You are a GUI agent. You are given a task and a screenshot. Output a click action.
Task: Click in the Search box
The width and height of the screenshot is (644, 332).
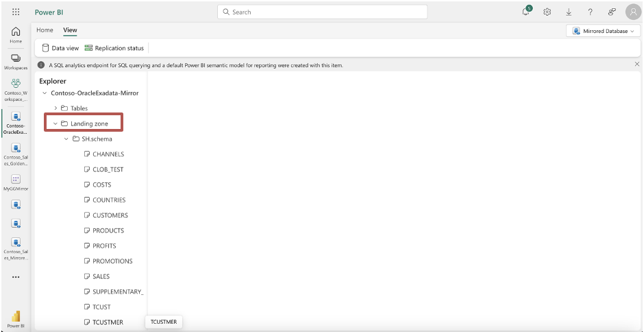[322, 12]
